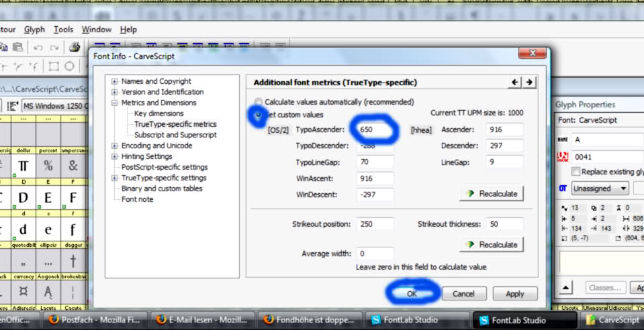The image size is (644, 330).
Task: Click the hhea LineGap input field
Action: (505, 162)
